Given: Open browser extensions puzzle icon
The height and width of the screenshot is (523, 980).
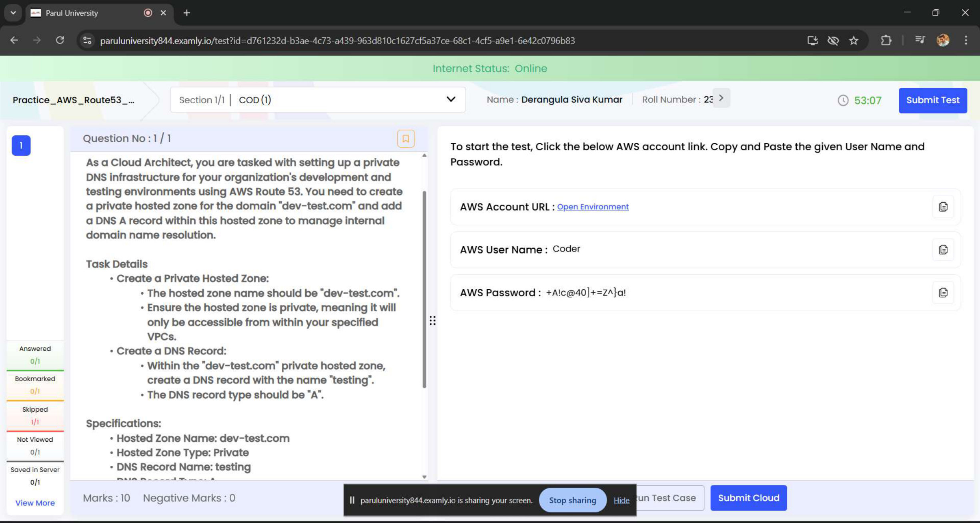Looking at the screenshot, I should tap(886, 40).
